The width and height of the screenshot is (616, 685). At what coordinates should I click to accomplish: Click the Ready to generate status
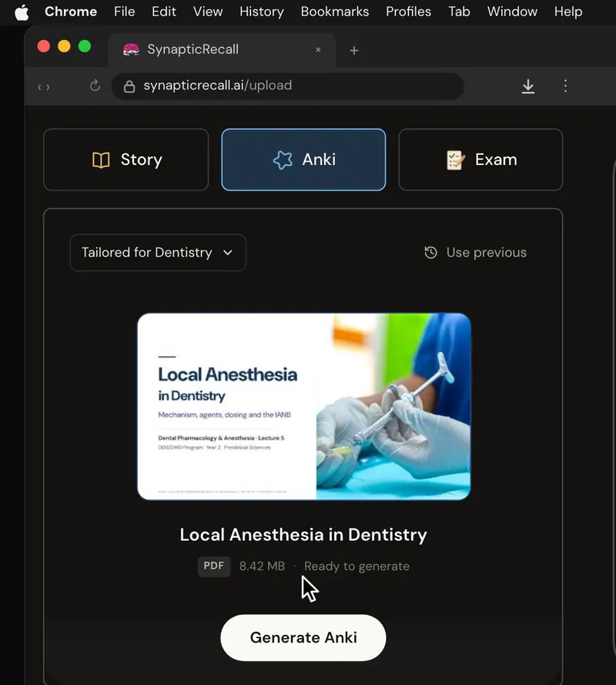(357, 566)
